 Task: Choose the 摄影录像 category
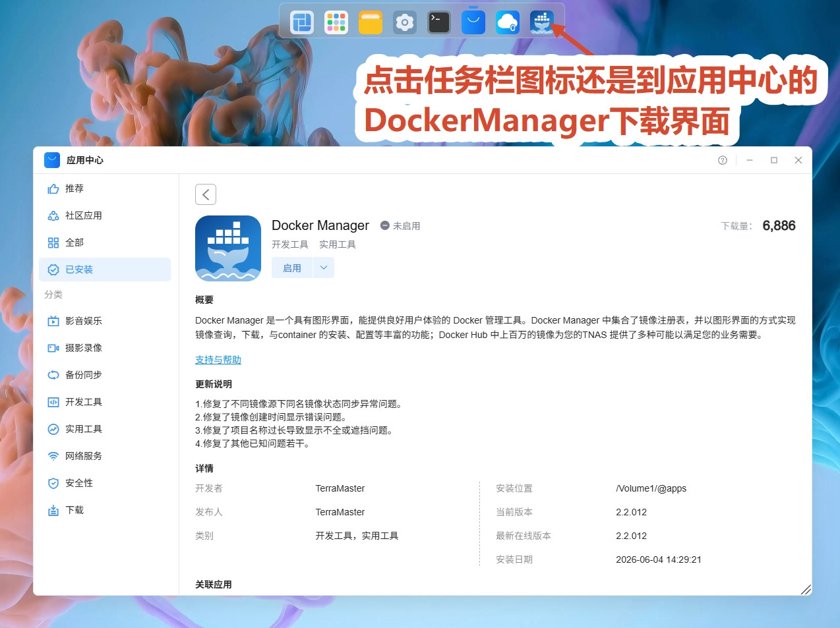(x=105, y=349)
